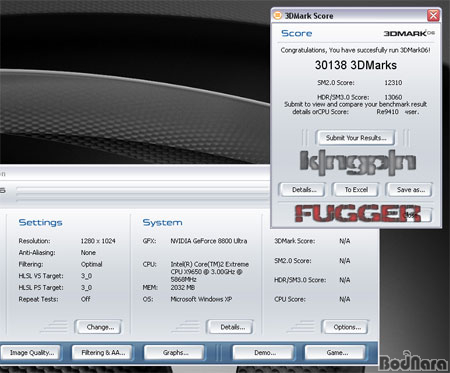
Task: Click the progress bar in the main window
Action: coord(143,193)
